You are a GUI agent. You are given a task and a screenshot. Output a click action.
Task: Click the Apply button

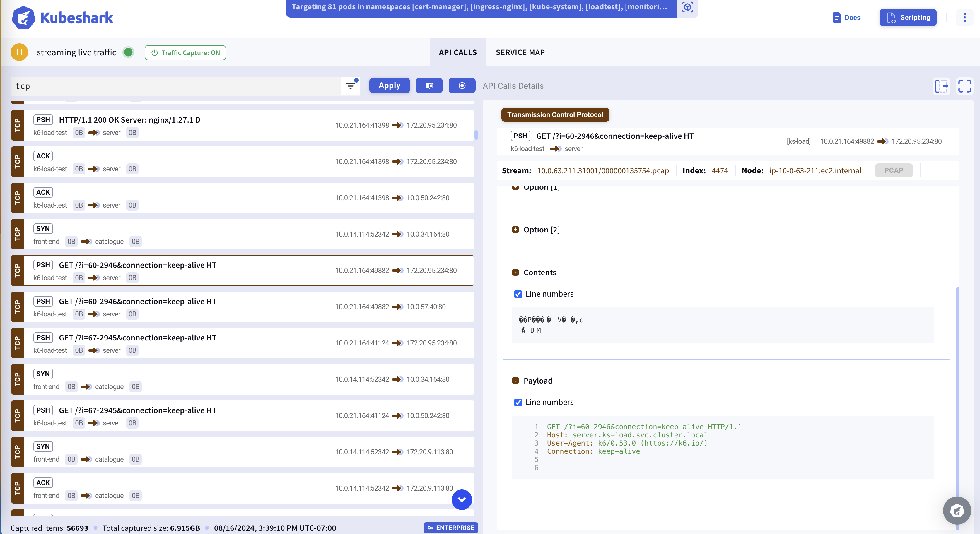click(389, 85)
